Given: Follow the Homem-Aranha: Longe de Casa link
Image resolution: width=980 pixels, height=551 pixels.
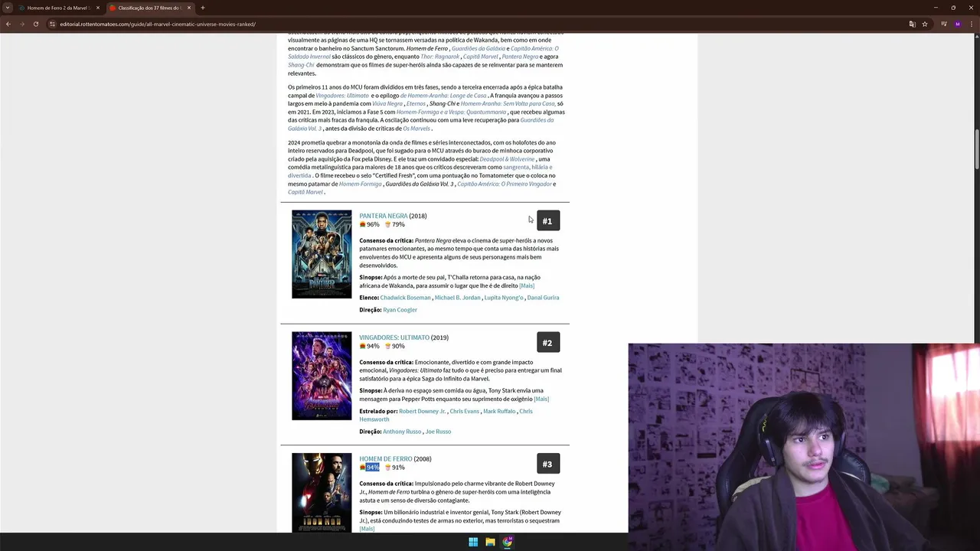Looking at the screenshot, I should point(443,96).
